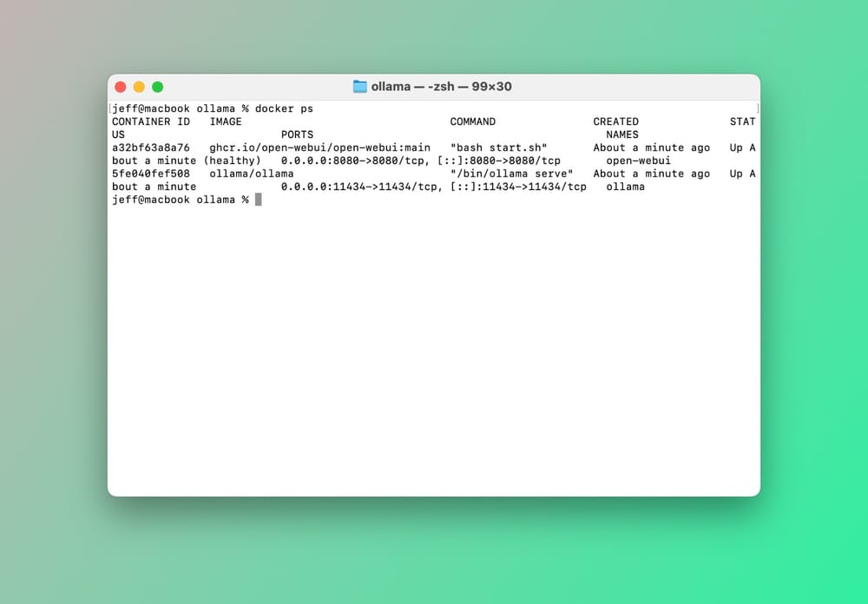The width and height of the screenshot is (868, 604).
Task: Click the CONTAINER ID column header
Action: pos(151,121)
